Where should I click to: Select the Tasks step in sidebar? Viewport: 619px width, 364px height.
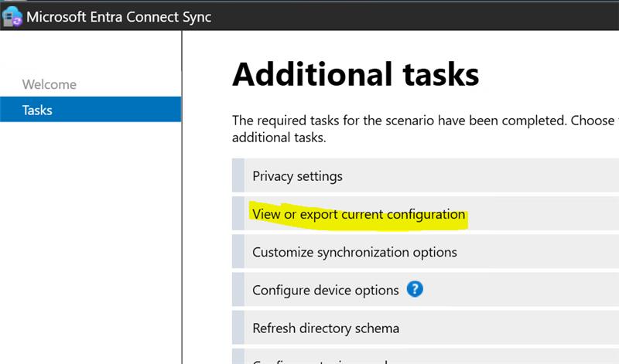pos(37,110)
